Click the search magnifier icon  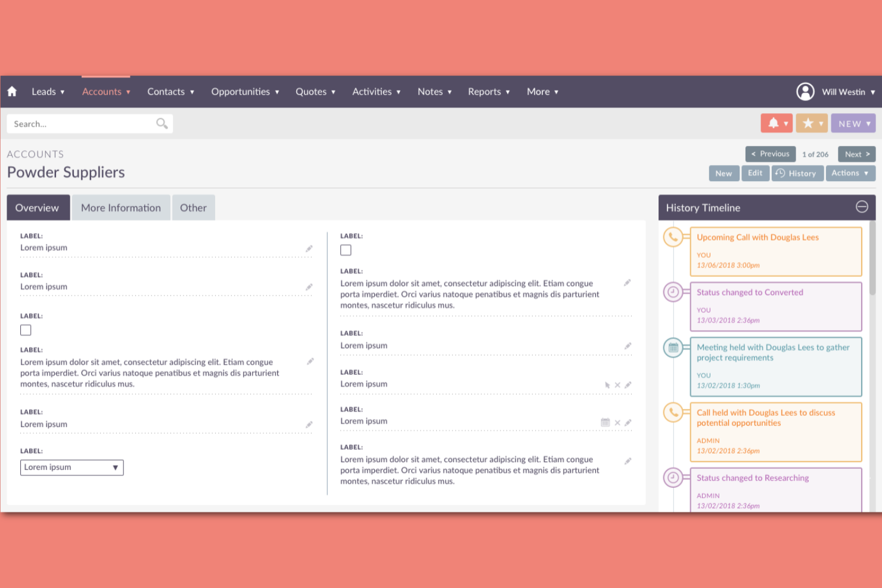162,123
